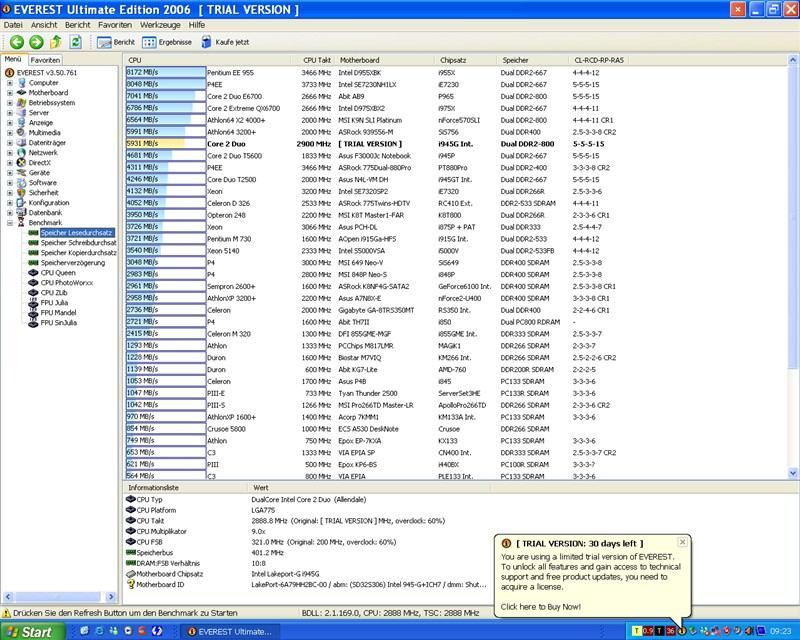800x640 pixels.
Task: Open the Datei menu
Action: pyautogui.click(x=13, y=25)
